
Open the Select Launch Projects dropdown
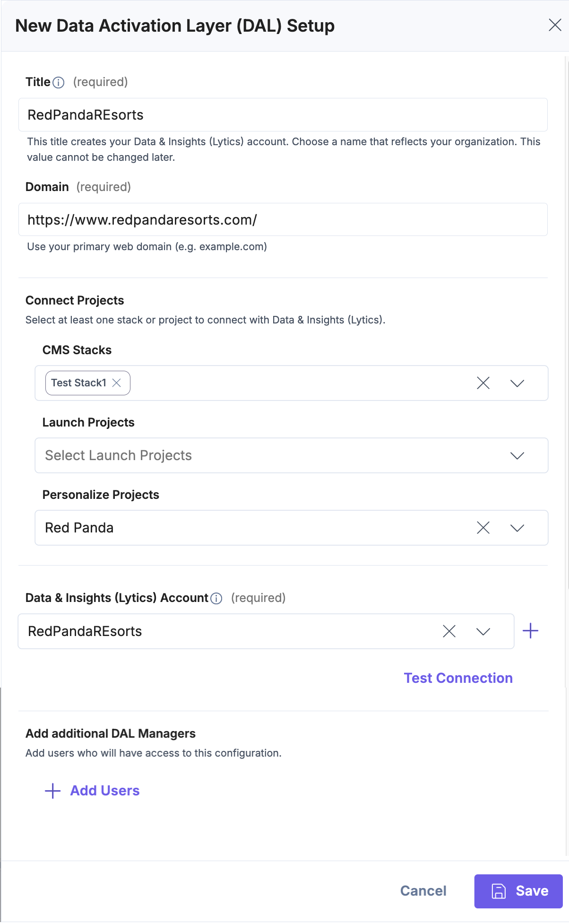(517, 455)
